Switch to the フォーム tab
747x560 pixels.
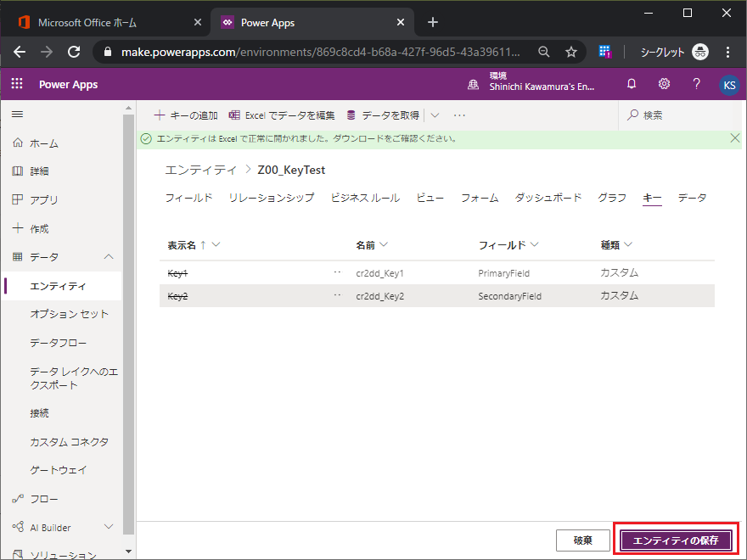pyautogui.click(x=480, y=198)
